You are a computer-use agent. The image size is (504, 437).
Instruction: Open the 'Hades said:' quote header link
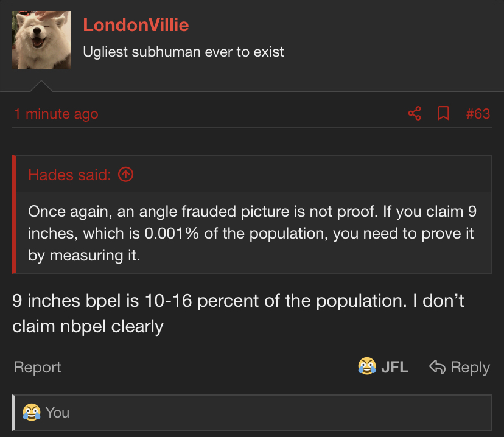(x=70, y=175)
